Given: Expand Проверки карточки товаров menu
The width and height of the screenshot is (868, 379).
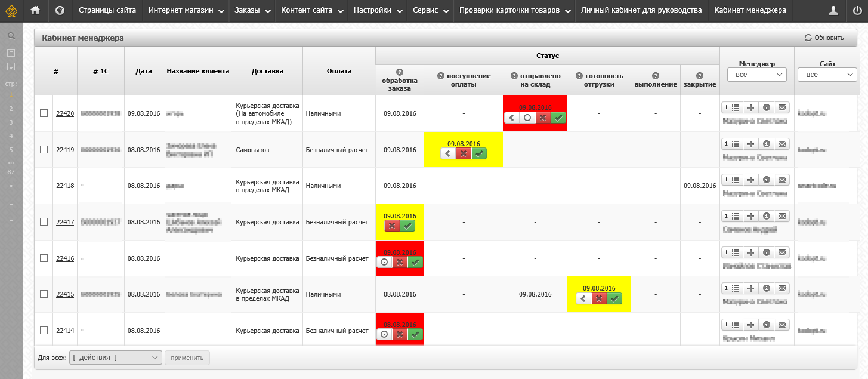Looking at the screenshot, I should [514, 10].
